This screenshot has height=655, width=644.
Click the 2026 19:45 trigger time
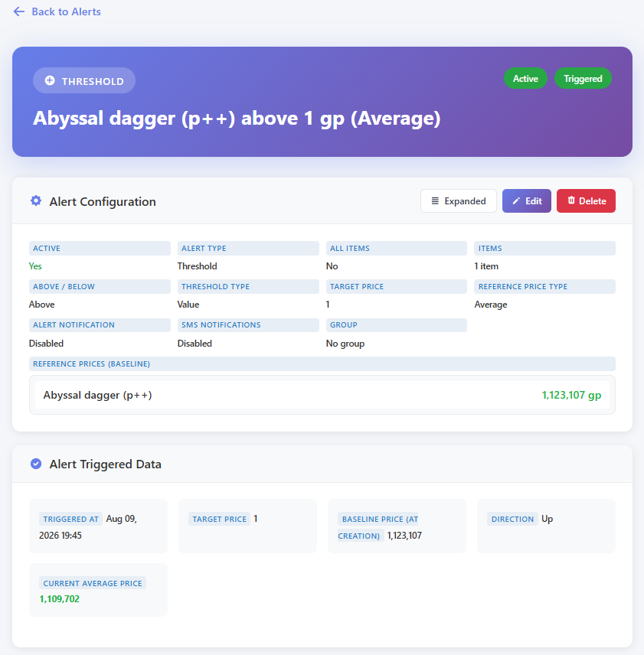pyautogui.click(x=60, y=536)
